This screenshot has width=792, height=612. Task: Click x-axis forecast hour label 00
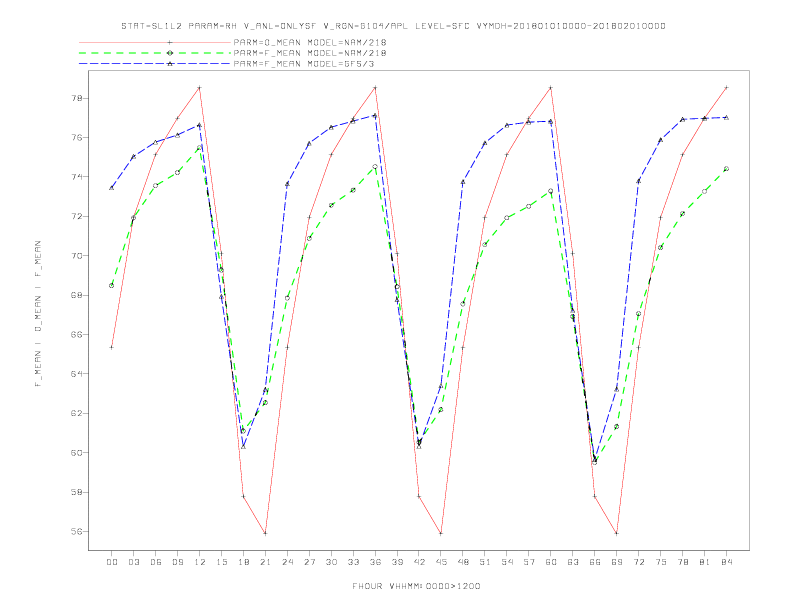(x=112, y=562)
